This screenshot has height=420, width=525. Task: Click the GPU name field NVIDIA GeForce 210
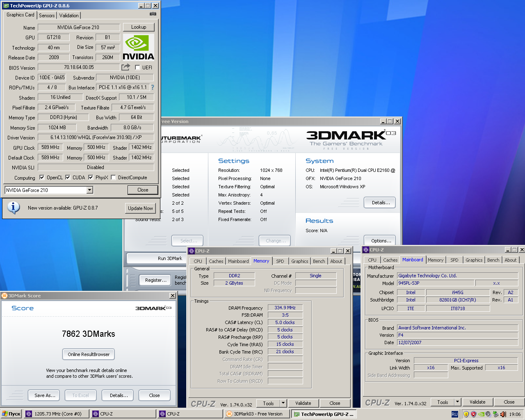(x=79, y=27)
